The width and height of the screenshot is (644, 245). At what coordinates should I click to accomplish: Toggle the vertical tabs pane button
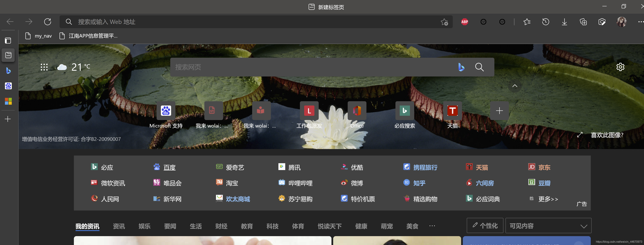point(8,40)
